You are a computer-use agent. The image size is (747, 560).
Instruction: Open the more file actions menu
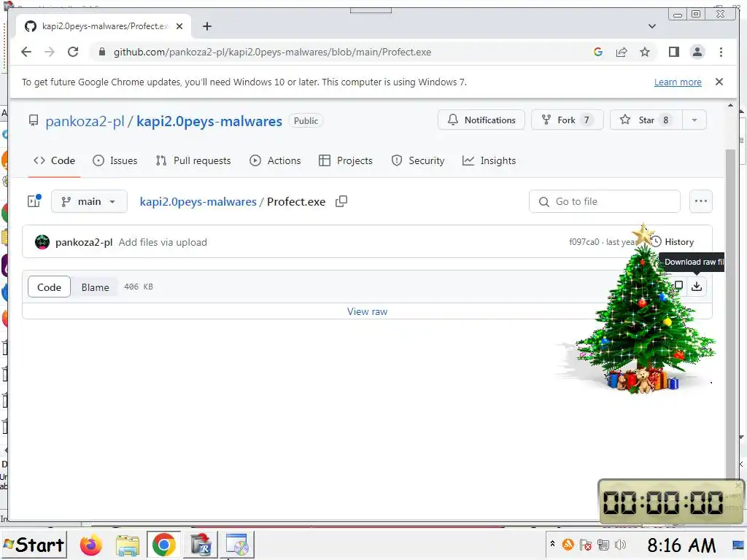click(701, 201)
